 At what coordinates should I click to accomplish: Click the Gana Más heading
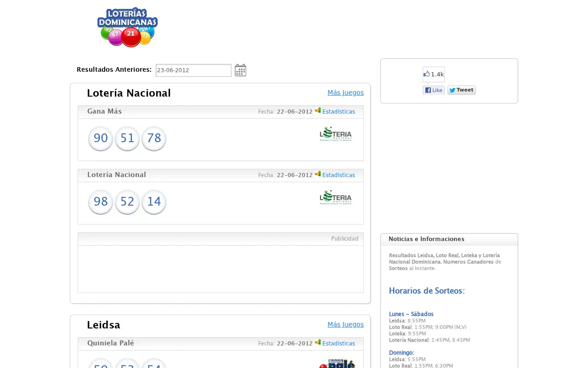point(104,111)
